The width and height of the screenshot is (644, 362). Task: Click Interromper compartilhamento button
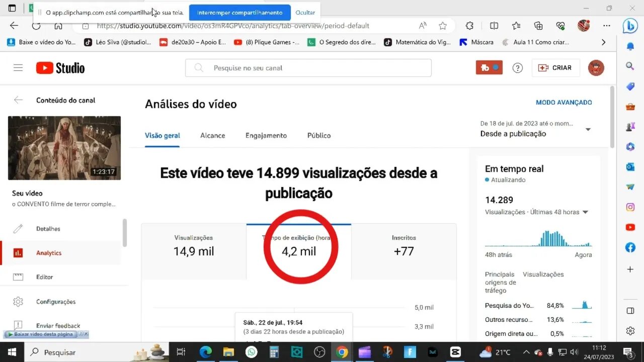[239, 13]
